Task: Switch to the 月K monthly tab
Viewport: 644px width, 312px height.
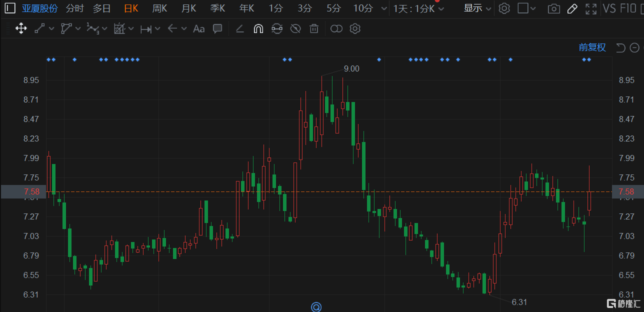Action: click(188, 8)
